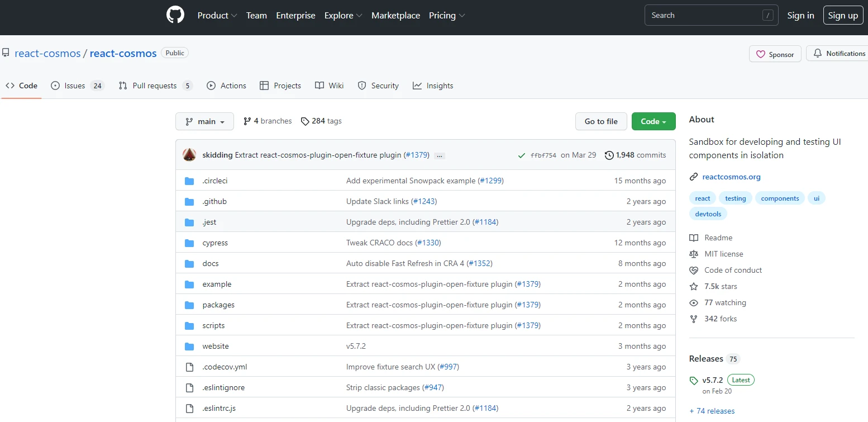Open the .circleci folder icon

point(189,181)
